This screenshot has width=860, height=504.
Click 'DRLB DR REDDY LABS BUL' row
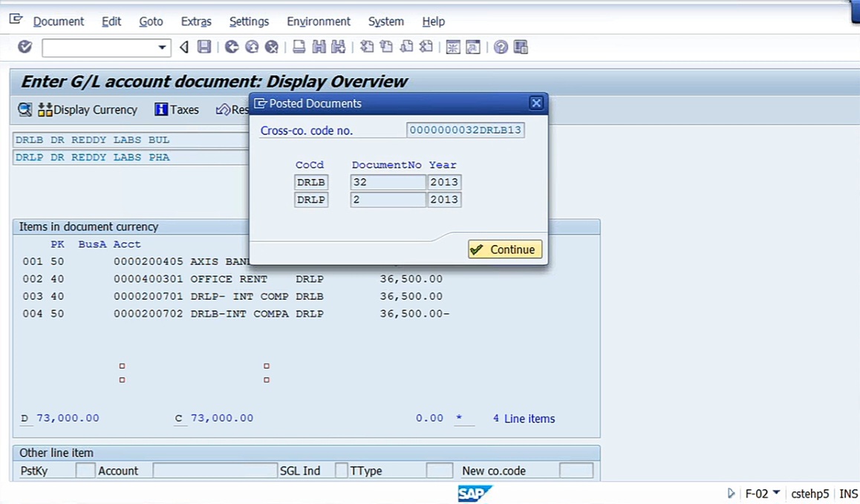coord(131,140)
